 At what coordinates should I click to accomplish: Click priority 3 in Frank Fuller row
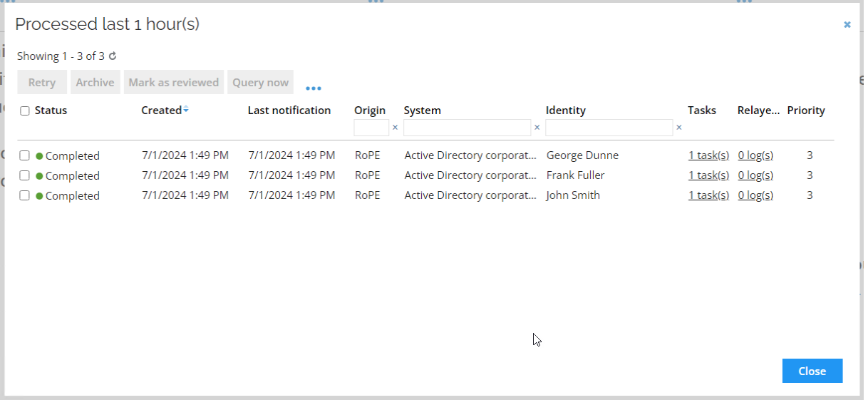click(x=810, y=175)
